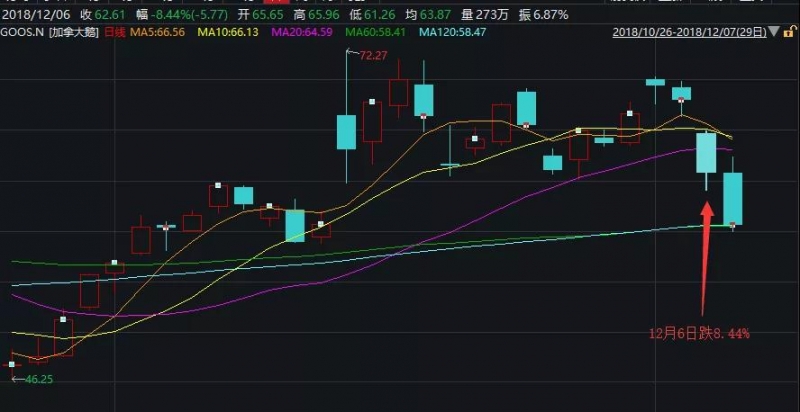Screen dimensions: 800x412
Task: Click the 72.27 high price marker
Action: click(x=373, y=55)
